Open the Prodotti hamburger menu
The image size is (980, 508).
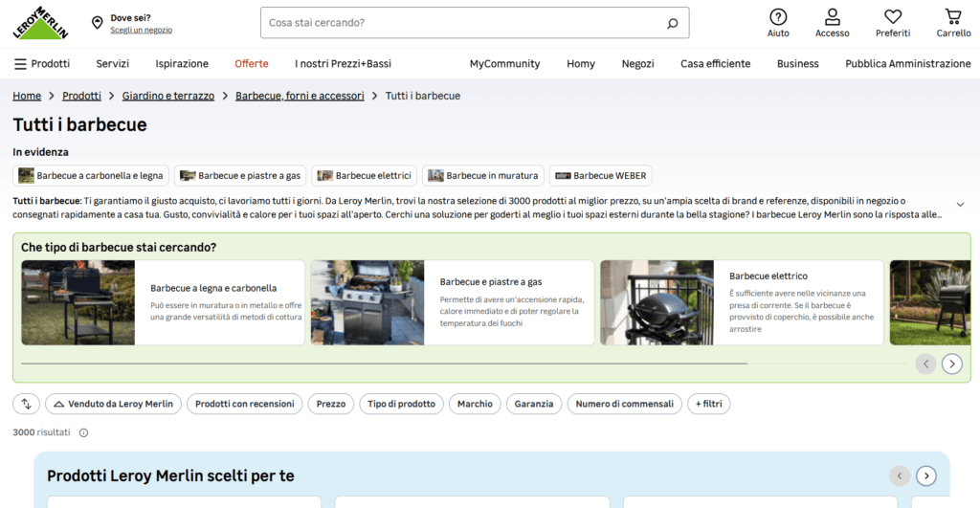[x=42, y=64]
